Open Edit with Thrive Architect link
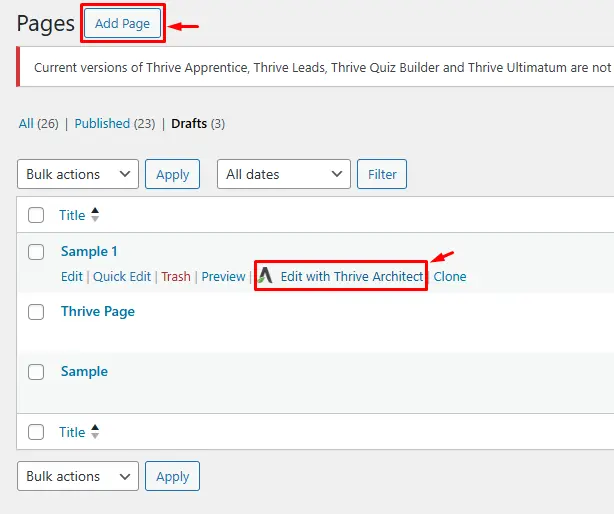This screenshot has height=514, width=614. pyautogui.click(x=351, y=276)
